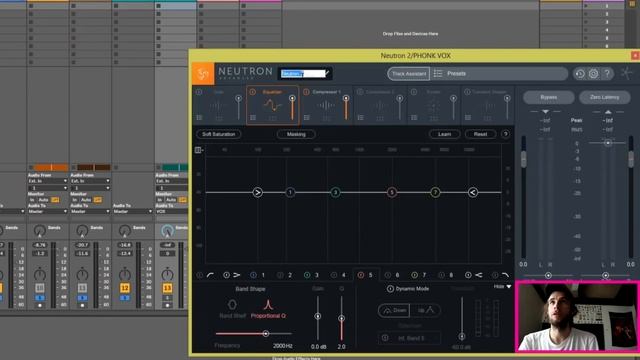
Task: Click the question mark icon in Neutron header
Action: (607, 74)
